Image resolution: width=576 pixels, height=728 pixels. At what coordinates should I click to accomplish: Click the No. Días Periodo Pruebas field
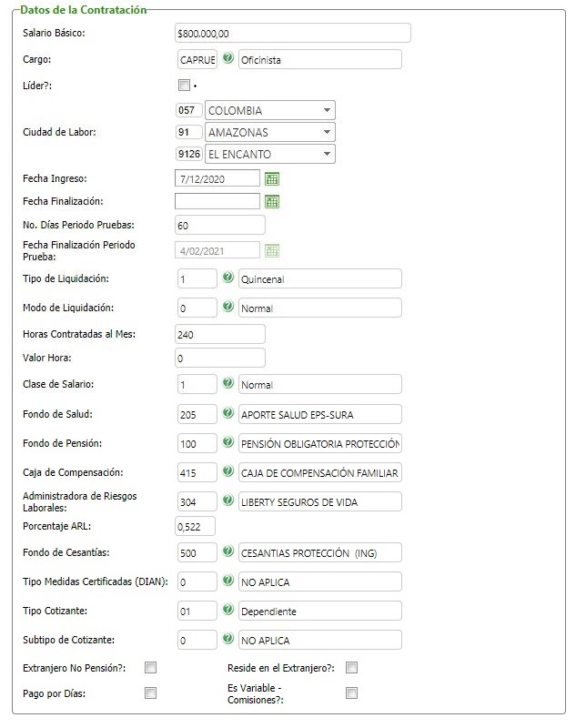click(220, 225)
